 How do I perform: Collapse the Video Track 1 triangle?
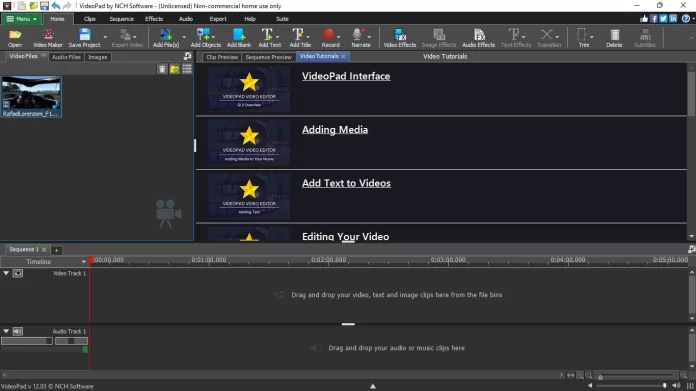click(6, 273)
